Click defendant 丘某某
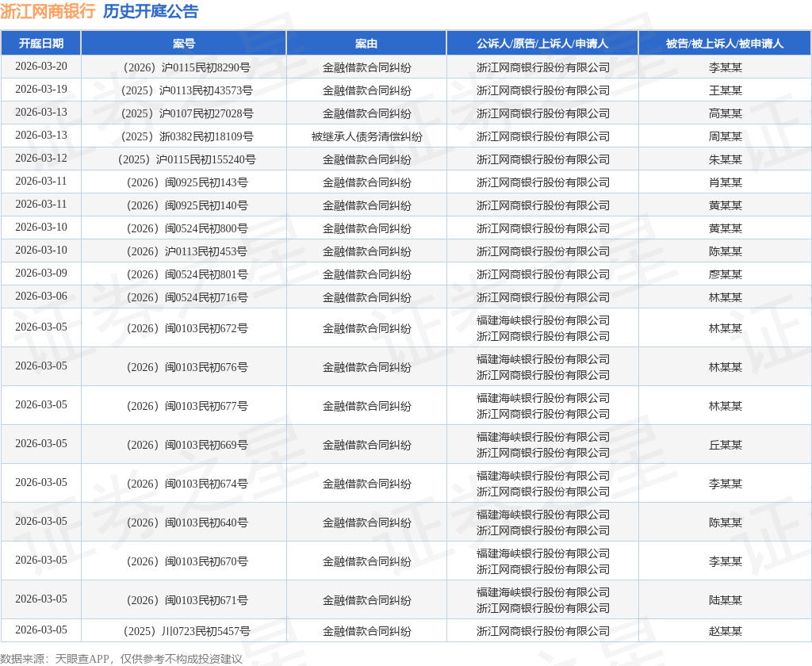 coord(725,445)
